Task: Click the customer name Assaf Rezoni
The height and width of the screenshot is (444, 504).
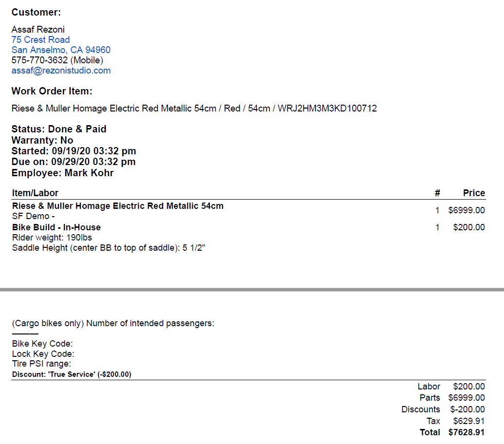Action: coord(38,30)
